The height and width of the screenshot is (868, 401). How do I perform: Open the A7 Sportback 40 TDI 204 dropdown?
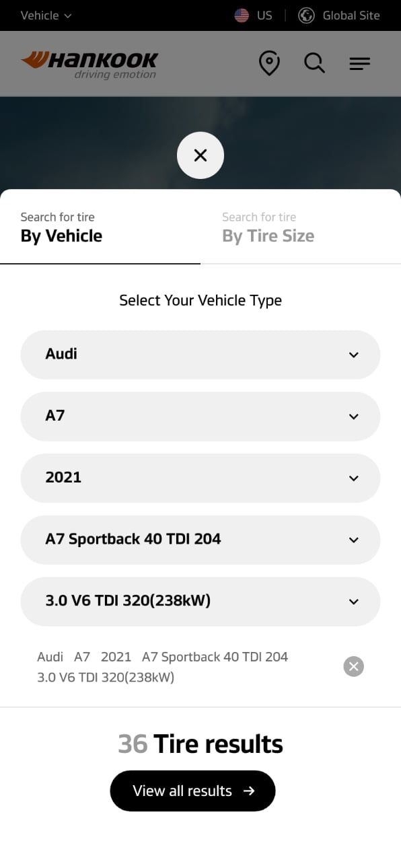tap(200, 540)
